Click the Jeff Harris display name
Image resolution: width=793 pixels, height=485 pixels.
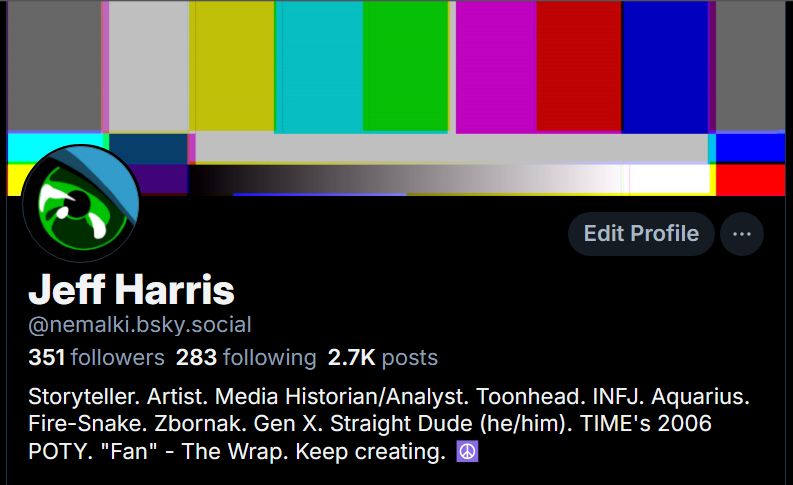131,289
